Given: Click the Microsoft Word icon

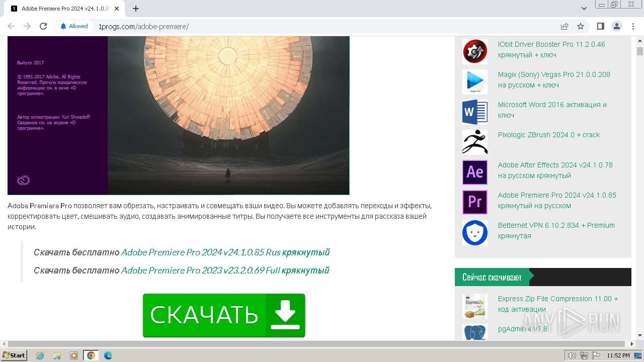Looking at the screenshot, I should tap(475, 112).
